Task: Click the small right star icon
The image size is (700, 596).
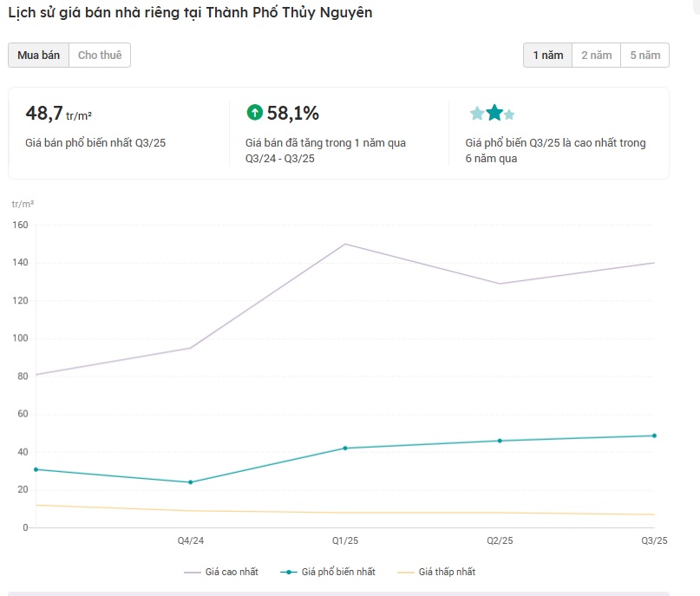Action: point(509,115)
